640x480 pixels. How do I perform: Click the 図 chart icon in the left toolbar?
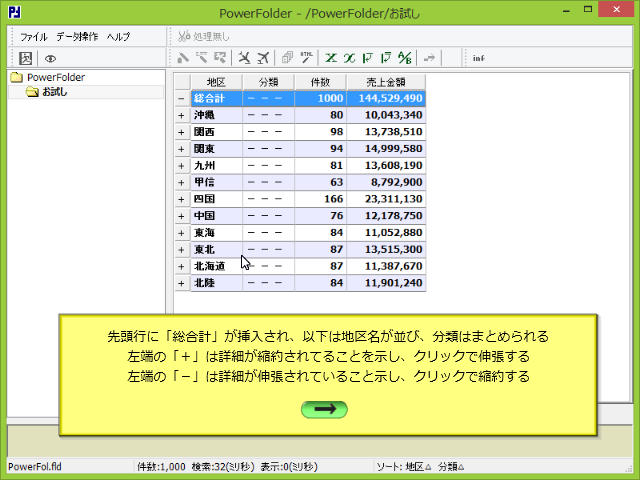[26, 58]
